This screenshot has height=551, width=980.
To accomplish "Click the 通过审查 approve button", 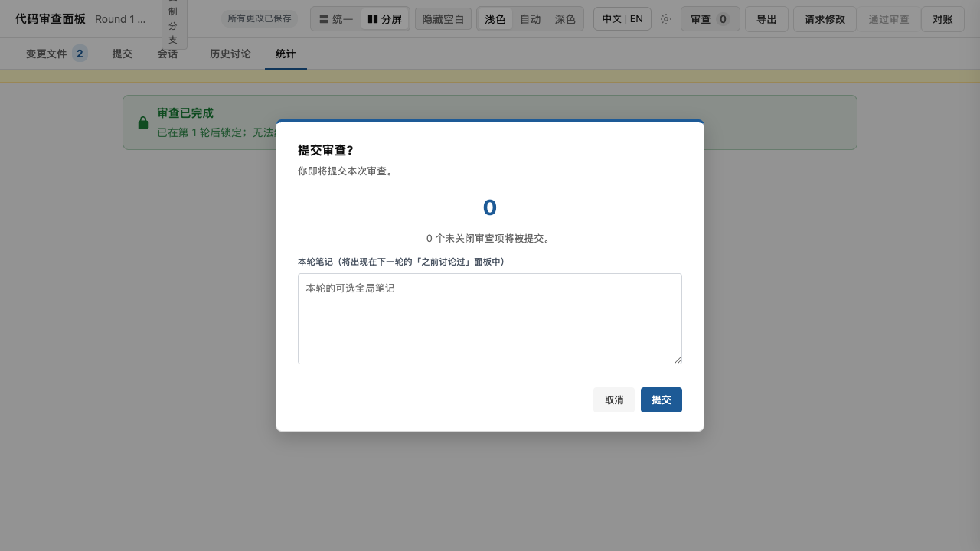I will 889,19.
